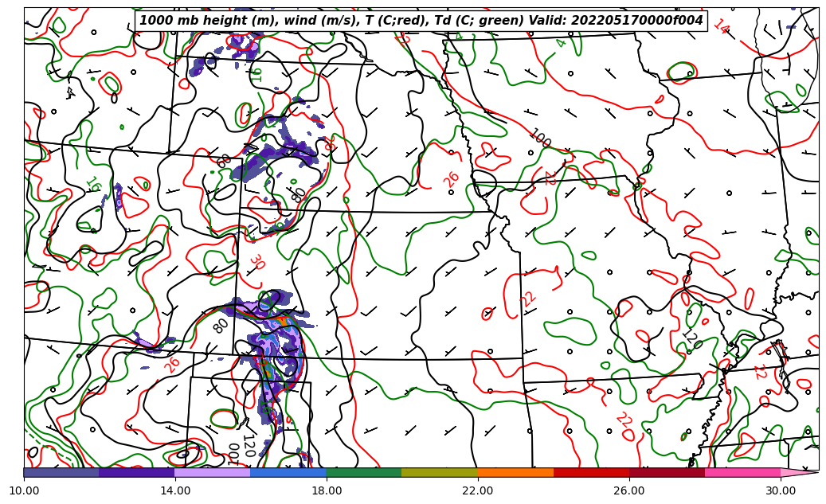Click the 22.00 colorbar tick label

478,491
